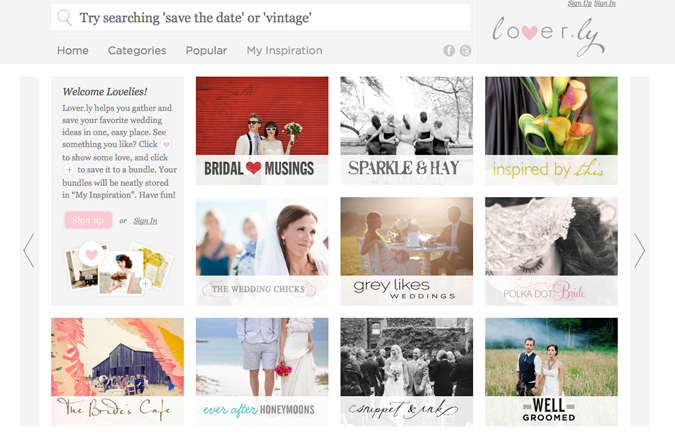
Task: Click the heart badge on sample photos
Action: tap(91, 254)
